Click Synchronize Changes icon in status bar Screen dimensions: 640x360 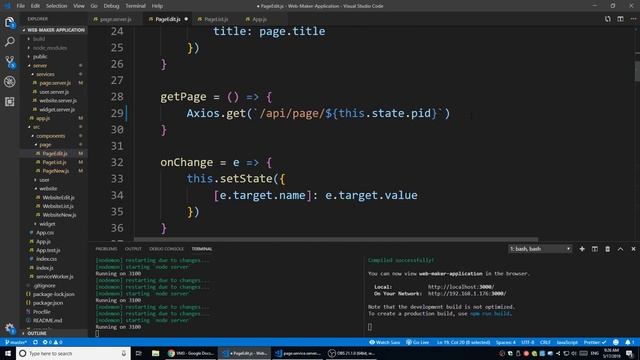tap(36, 342)
